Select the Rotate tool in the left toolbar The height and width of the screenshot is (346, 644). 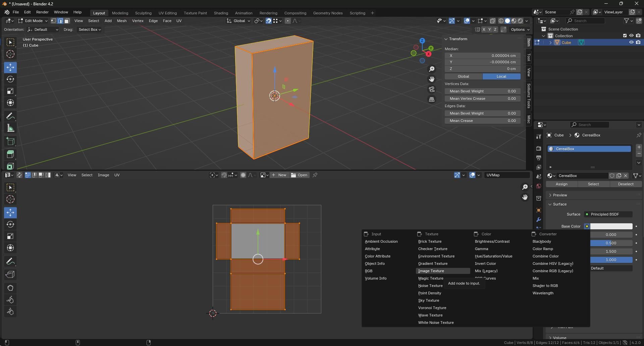pos(10,79)
